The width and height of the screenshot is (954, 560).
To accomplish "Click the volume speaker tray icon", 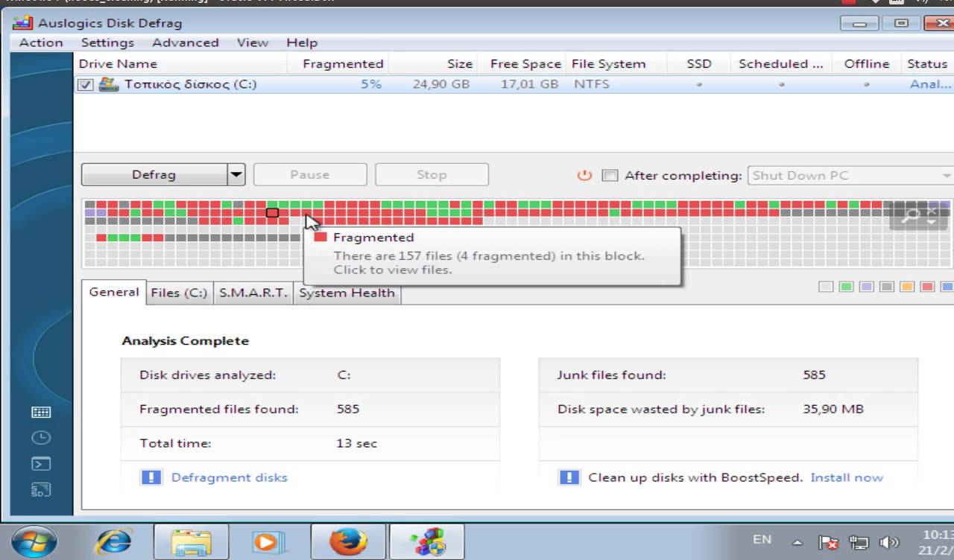I will tap(889, 542).
